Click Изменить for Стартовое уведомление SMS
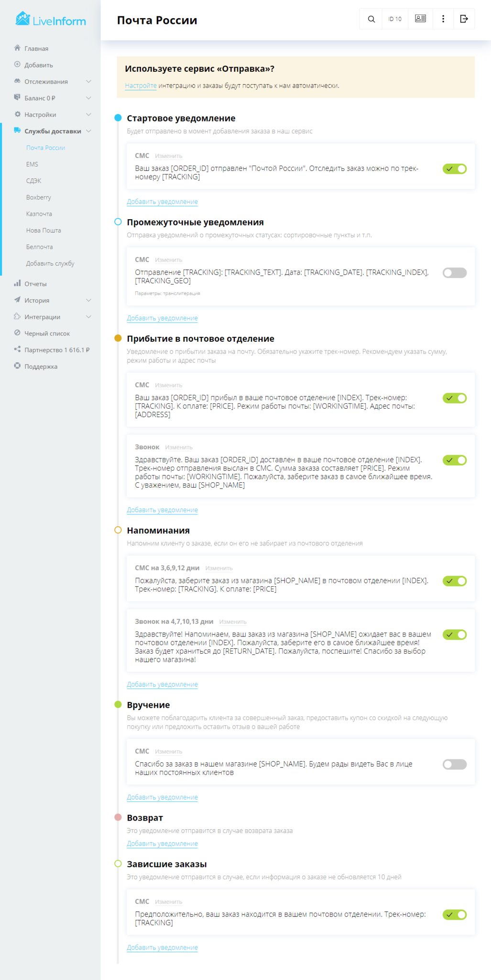This screenshot has width=491, height=980. pos(168,156)
